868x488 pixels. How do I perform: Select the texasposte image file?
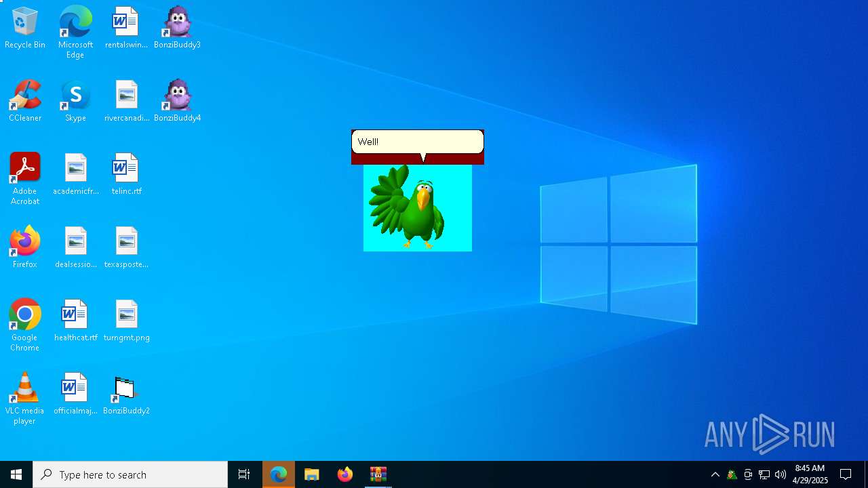coord(126,248)
